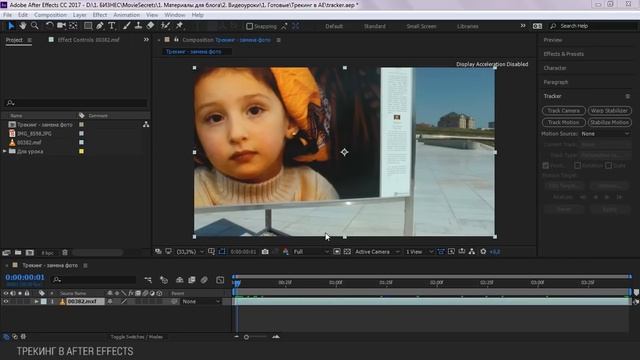Hide layer 00382.mxf with the eye toggle
The image size is (640, 360).
(x=6, y=302)
